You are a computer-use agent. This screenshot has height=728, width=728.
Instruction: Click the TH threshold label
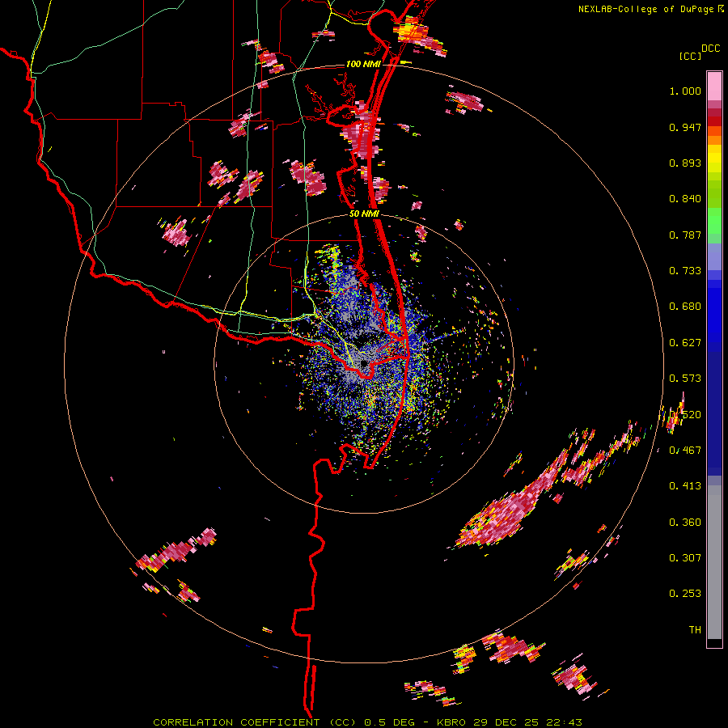coord(695,630)
